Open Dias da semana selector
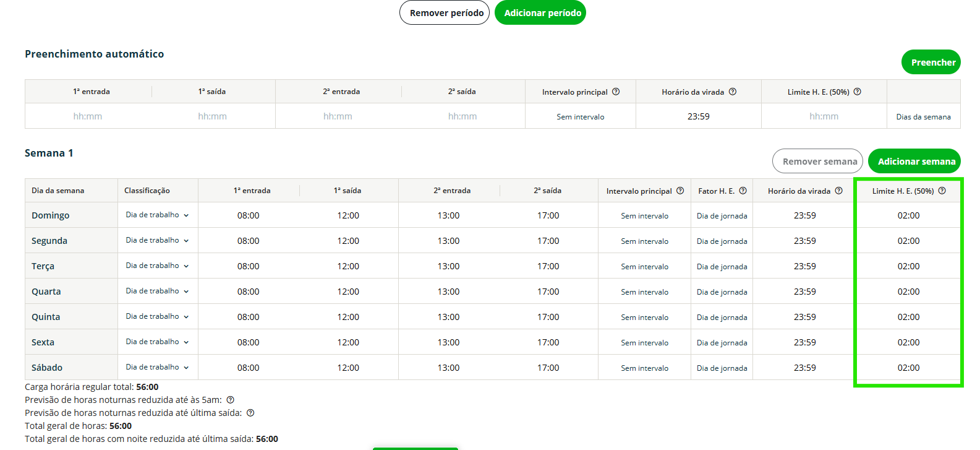The image size is (980, 450). (x=923, y=117)
